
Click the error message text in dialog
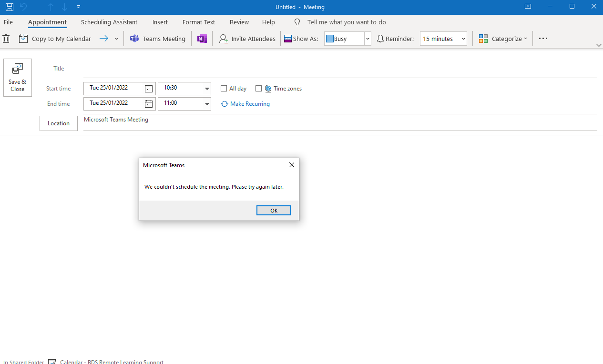point(214,187)
